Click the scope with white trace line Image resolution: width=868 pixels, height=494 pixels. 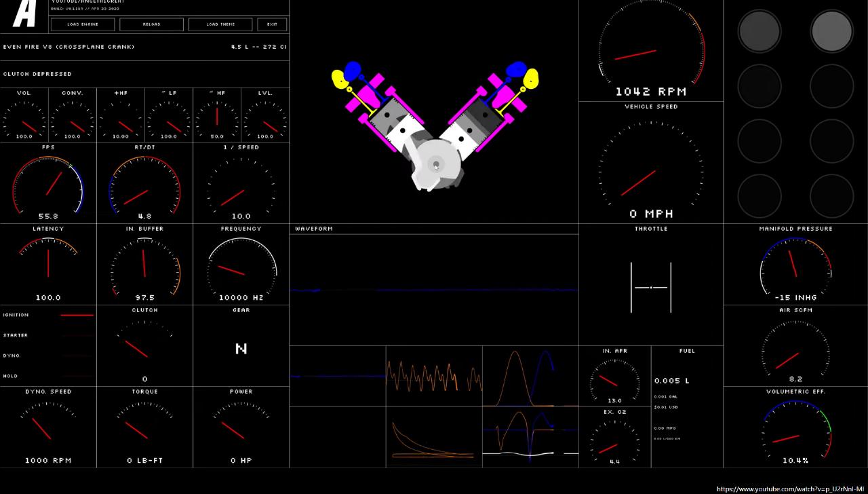click(530, 438)
